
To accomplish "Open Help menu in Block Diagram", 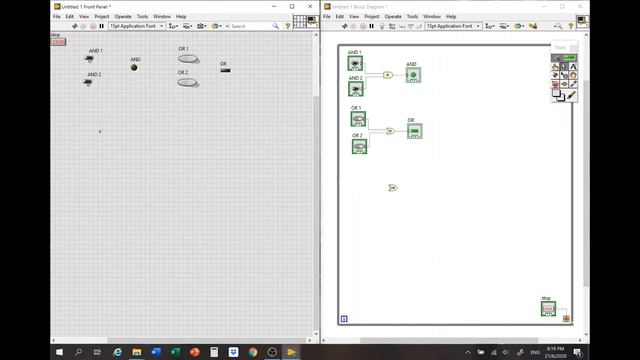I will tap(451, 16).
